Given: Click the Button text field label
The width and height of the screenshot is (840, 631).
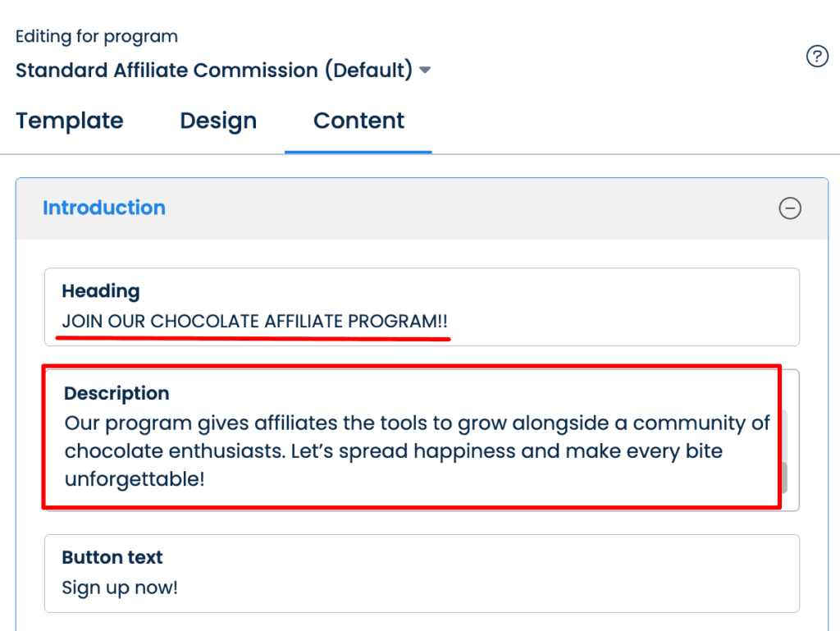Looking at the screenshot, I should tap(112, 558).
